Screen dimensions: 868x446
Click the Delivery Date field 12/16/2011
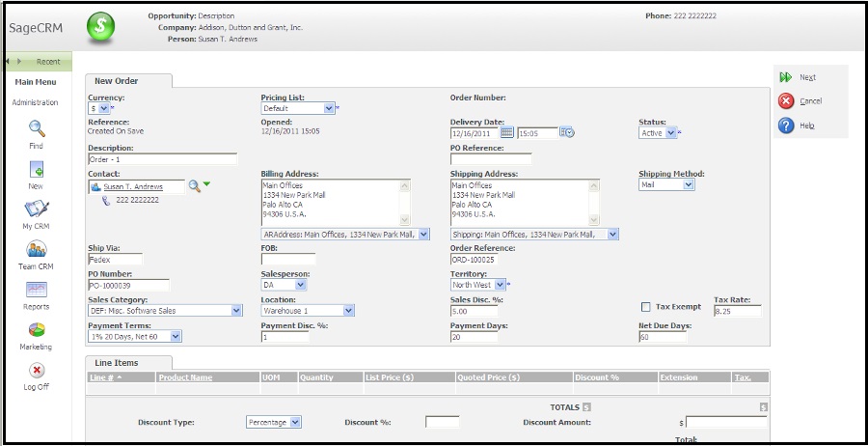475,133
